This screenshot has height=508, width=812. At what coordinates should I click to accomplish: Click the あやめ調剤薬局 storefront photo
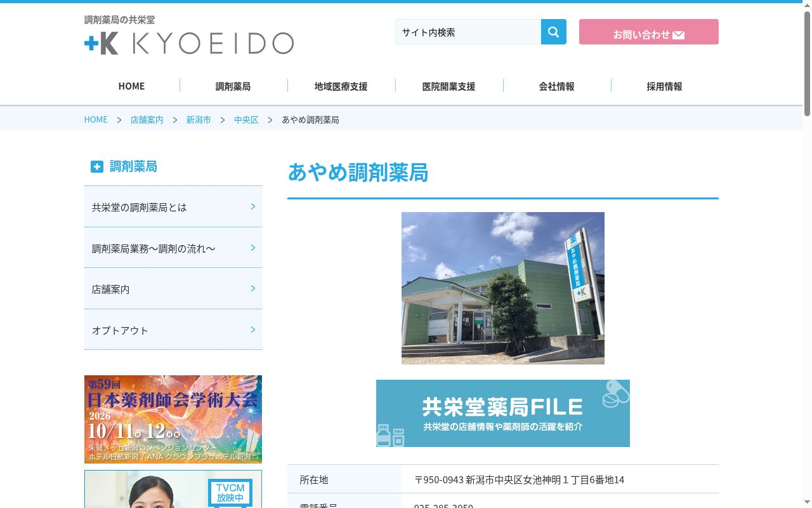[503, 288]
